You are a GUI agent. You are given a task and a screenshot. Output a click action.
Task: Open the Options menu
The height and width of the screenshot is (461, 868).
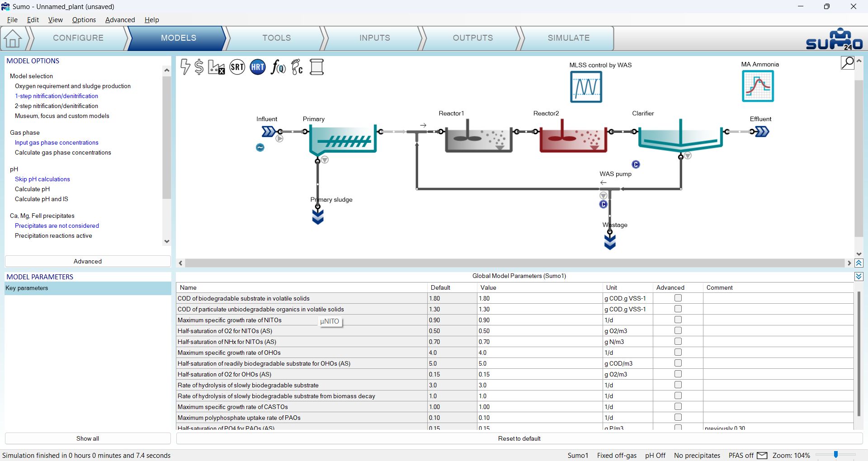pos(84,20)
